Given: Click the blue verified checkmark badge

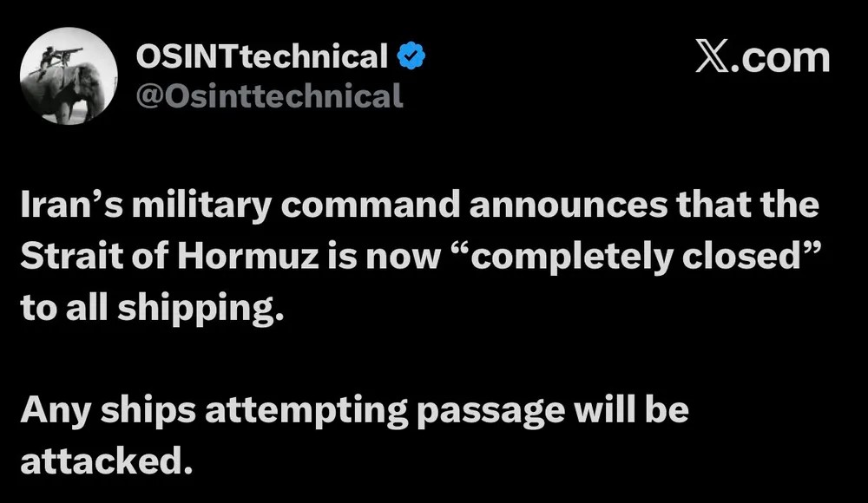Looking at the screenshot, I should coord(411,56).
